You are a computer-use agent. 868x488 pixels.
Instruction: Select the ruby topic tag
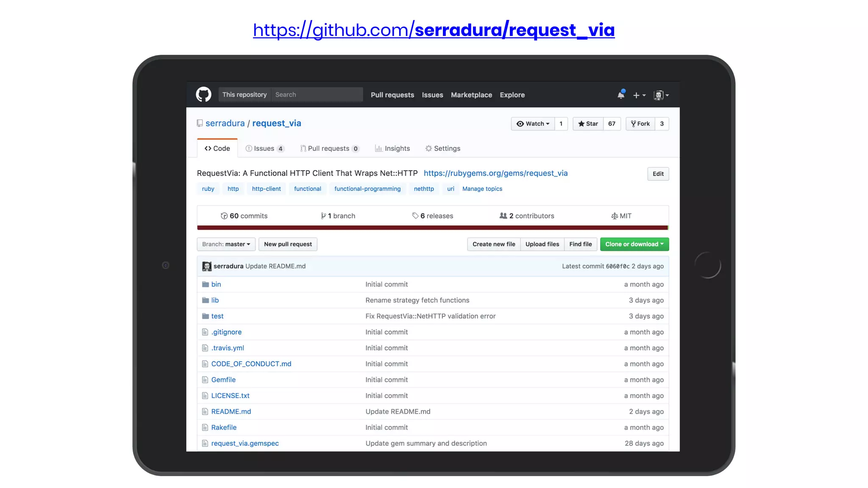(208, 189)
